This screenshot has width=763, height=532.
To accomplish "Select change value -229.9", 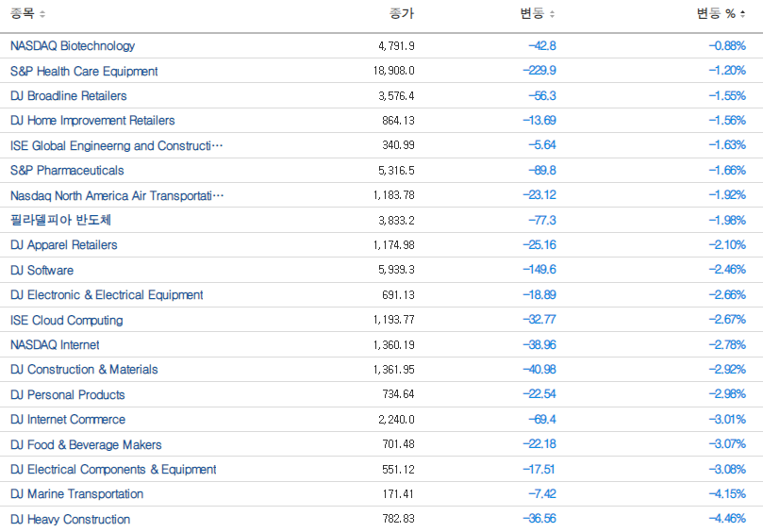I will 539,71.
